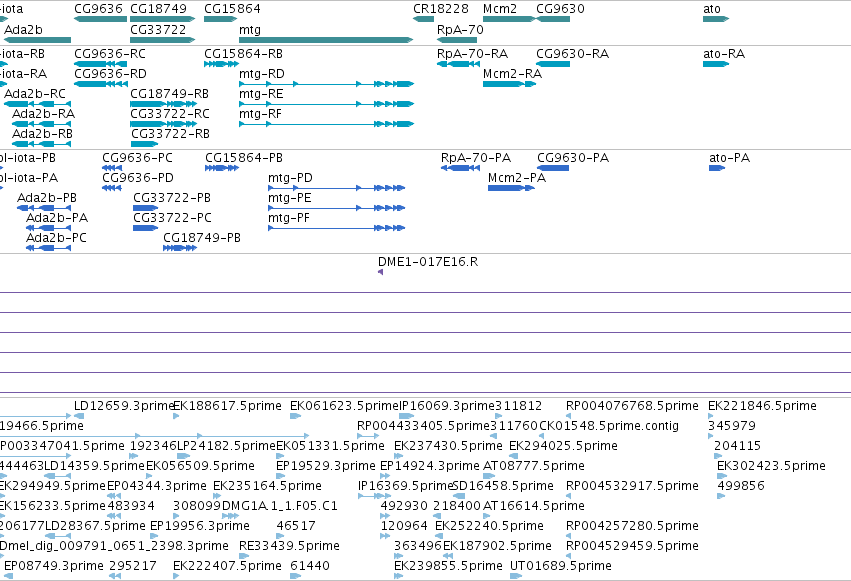The width and height of the screenshot is (851, 581).
Task: Select the mtg gene bar
Action: coord(326,40)
